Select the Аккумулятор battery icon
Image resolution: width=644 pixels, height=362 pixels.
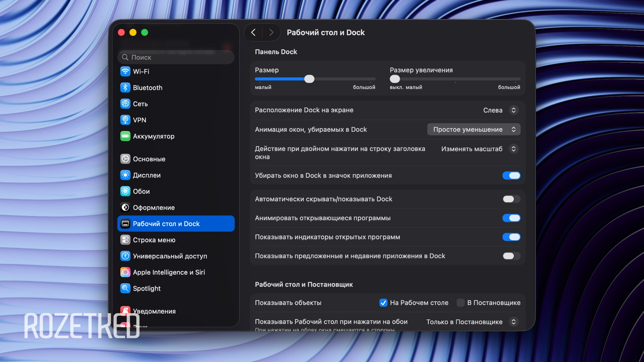point(125,136)
